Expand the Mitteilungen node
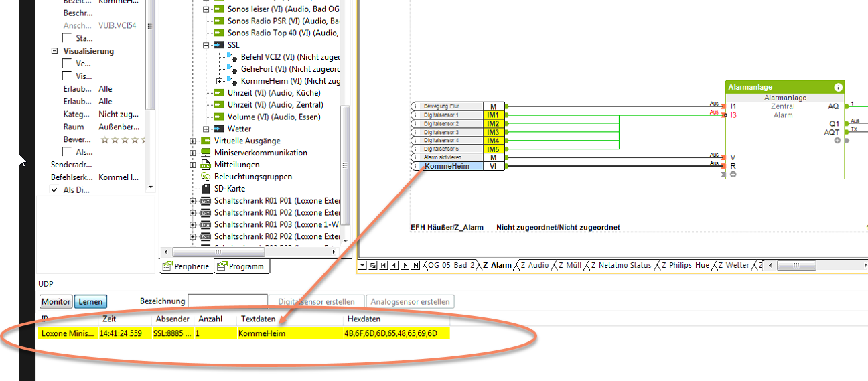This screenshot has width=868, height=381. (x=193, y=165)
